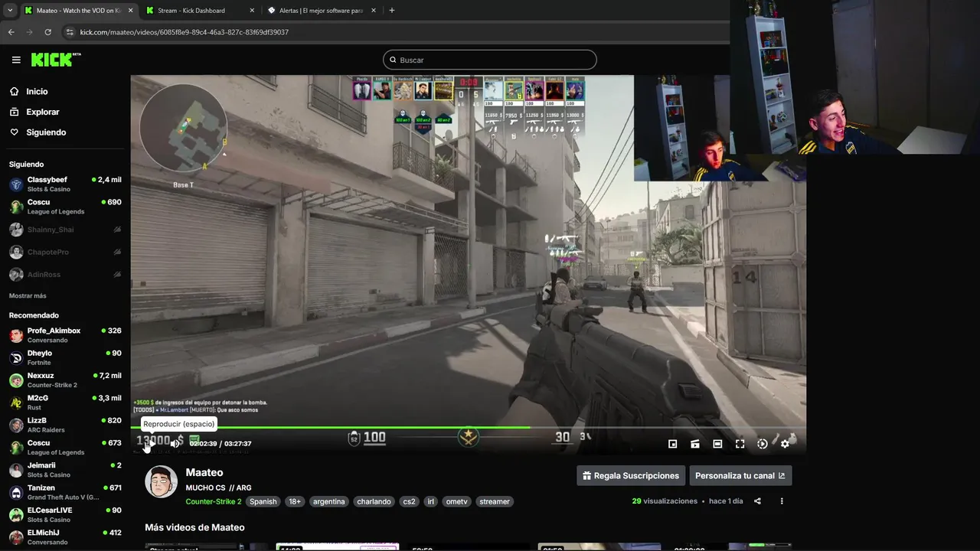The height and width of the screenshot is (551, 980).
Task: Open Jeimarii Slots & Casino channel
Action: 65,469
